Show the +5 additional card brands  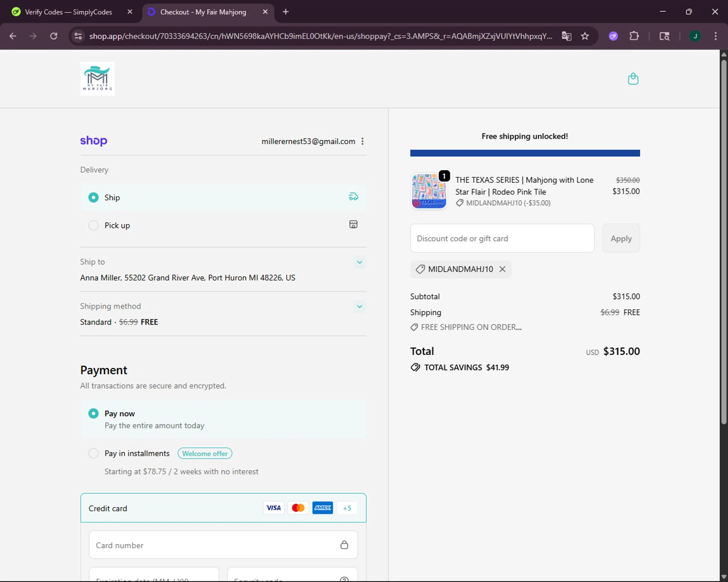pos(347,508)
